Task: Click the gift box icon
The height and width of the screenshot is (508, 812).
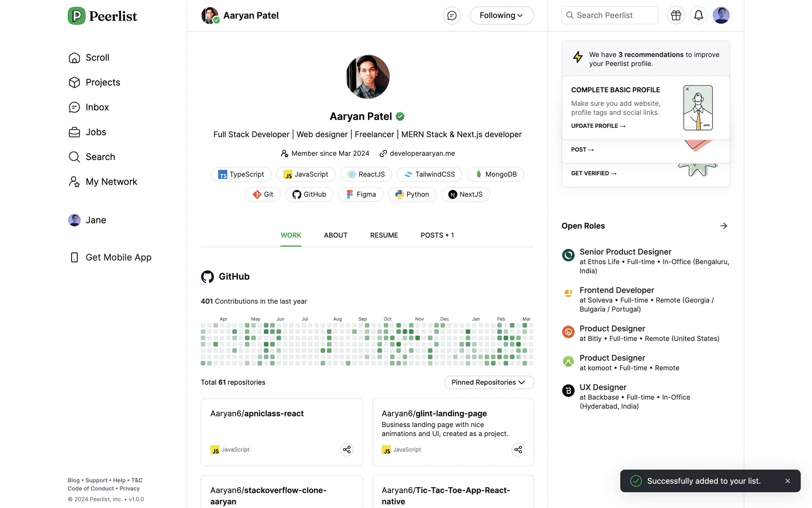Action: 676,16
